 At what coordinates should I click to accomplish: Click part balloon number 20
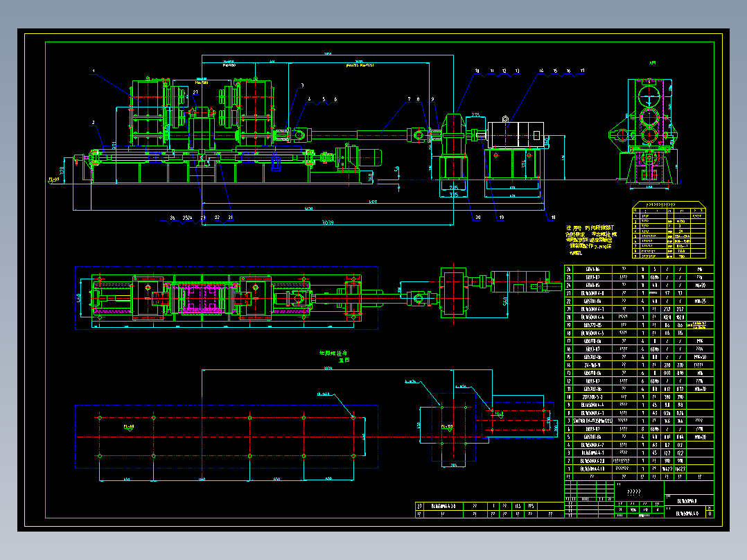tap(478, 218)
